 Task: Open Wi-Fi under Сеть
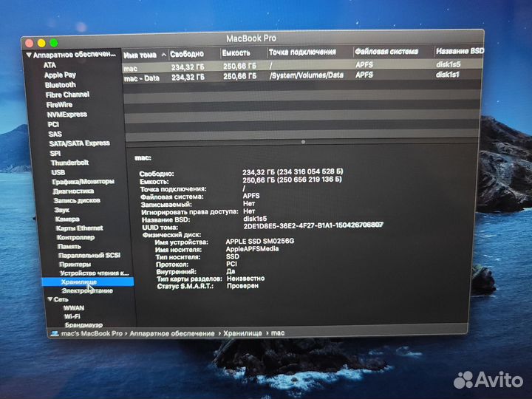(72, 316)
